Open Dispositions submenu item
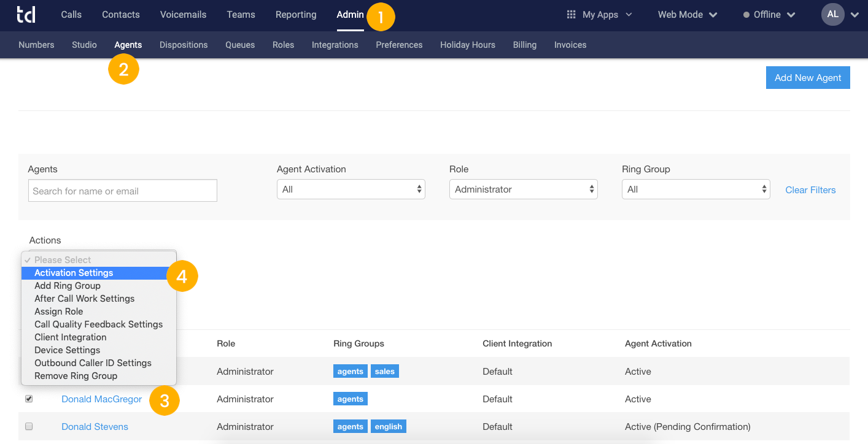 point(184,45)
